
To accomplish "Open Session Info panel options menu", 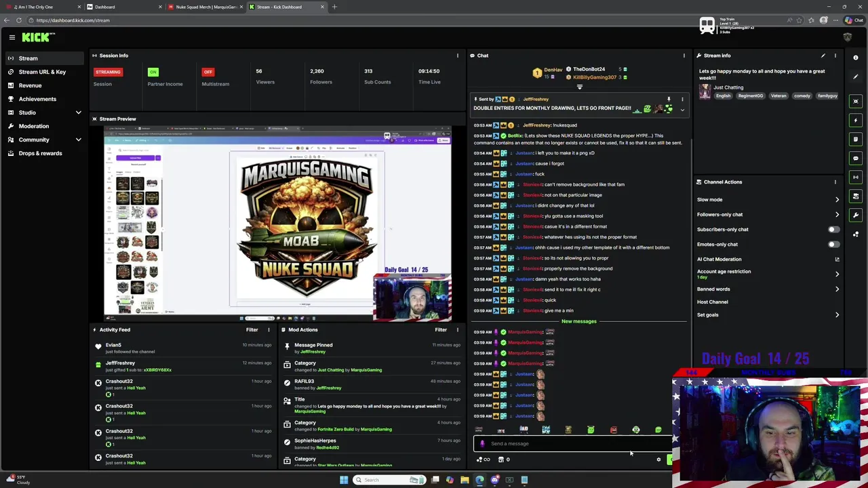I will 457,56.
